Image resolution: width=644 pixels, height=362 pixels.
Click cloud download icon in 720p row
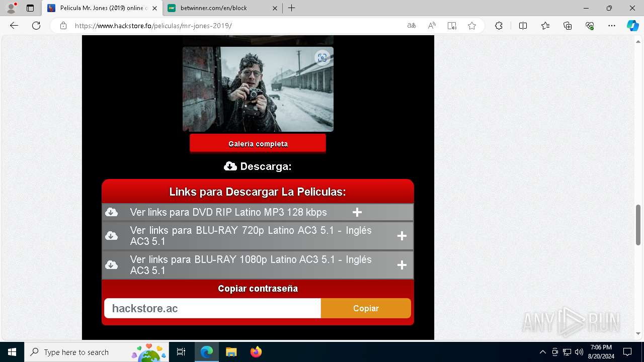(111, 236)
